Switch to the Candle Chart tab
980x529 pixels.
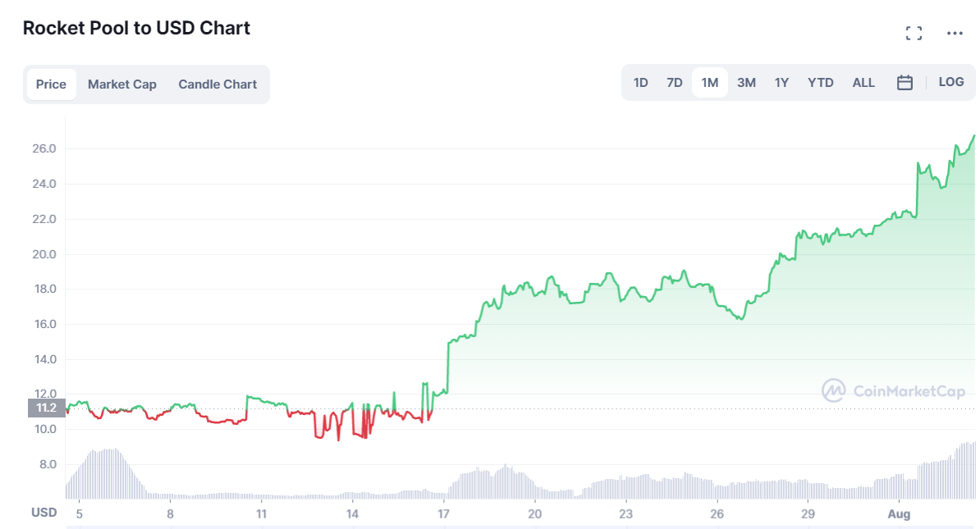click(218, 84)
